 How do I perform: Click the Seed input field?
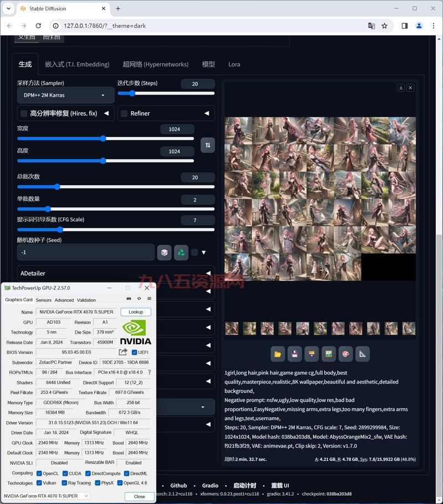point(86,252)
